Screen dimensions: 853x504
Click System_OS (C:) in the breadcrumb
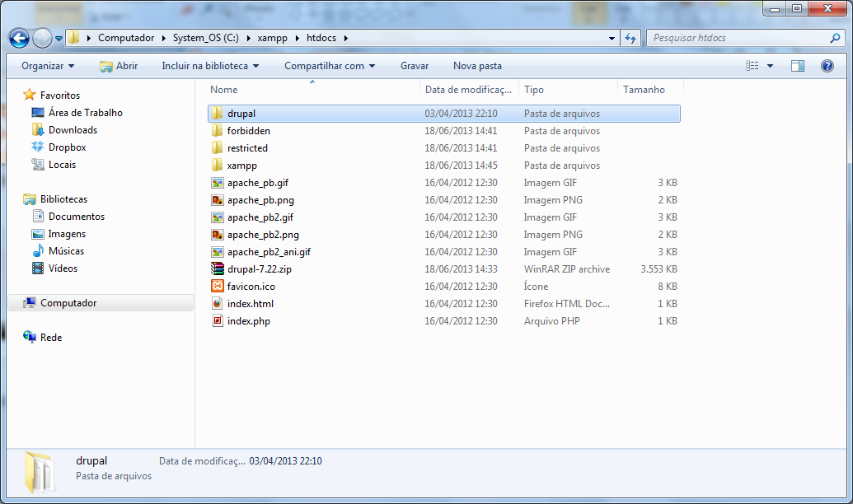pyautogui.click(x=206, y=38)
